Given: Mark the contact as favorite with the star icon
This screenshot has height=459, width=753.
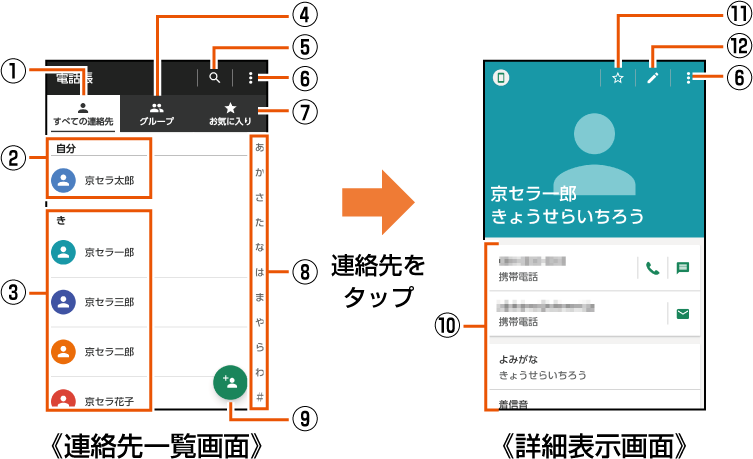Looking at the screenshot, I should (x=618, y=78).
